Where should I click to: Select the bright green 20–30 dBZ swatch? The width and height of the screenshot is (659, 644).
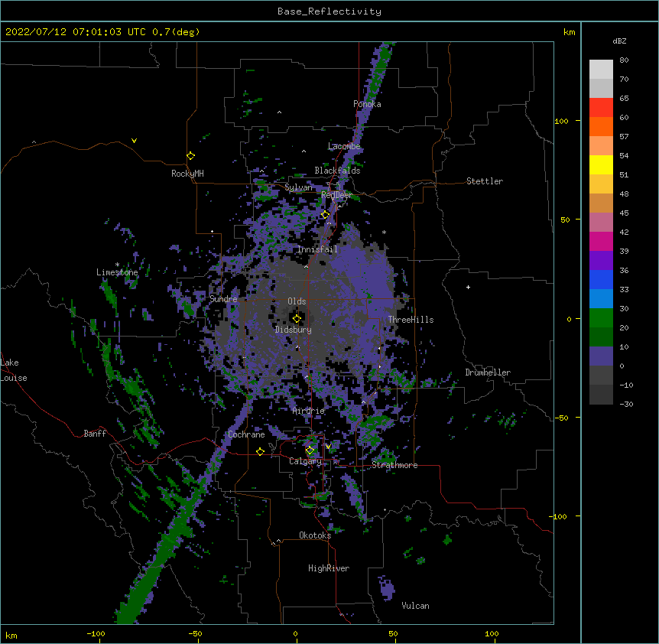click(601, 318)
